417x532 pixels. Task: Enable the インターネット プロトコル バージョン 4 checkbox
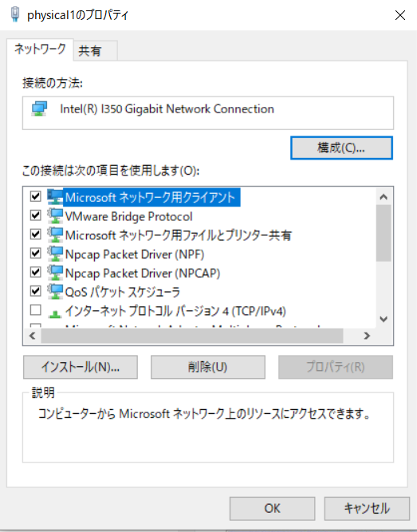pyautogui.click(x=36, y=309)
